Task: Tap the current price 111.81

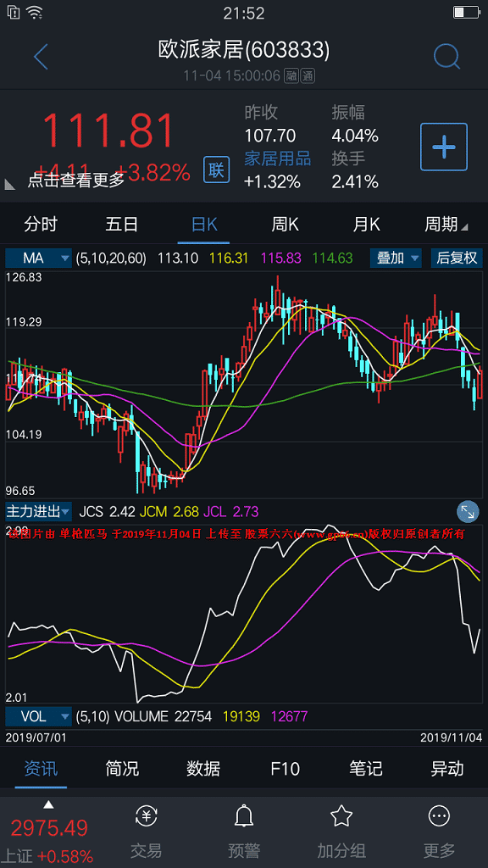Action: [x=109, y=130]
